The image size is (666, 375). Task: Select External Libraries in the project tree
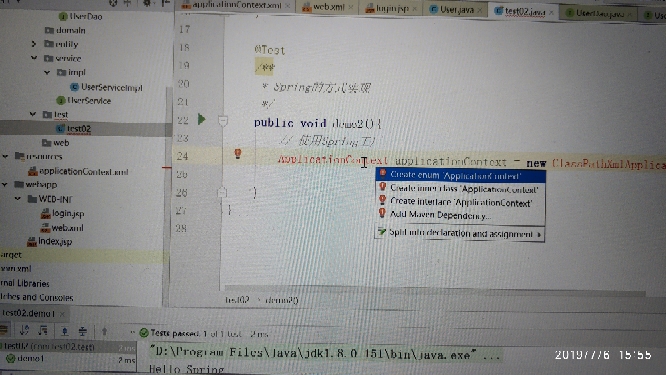coord(25,283)
